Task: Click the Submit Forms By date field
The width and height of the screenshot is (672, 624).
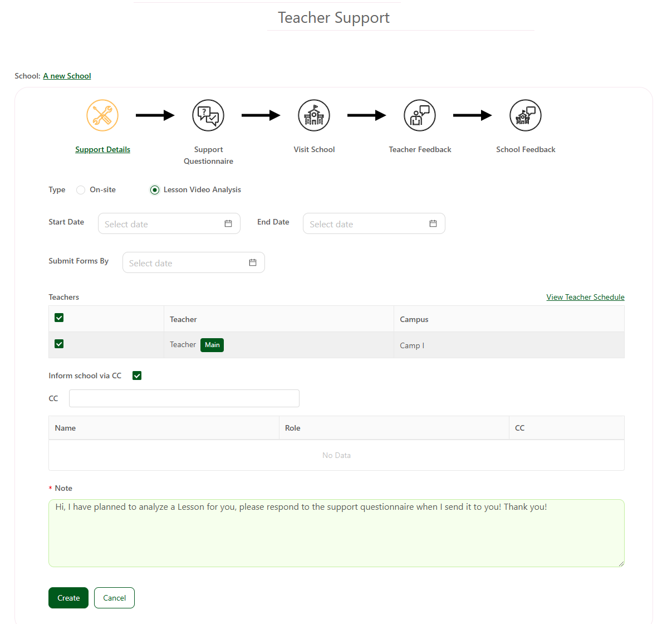Action: (x=194, y=262)
